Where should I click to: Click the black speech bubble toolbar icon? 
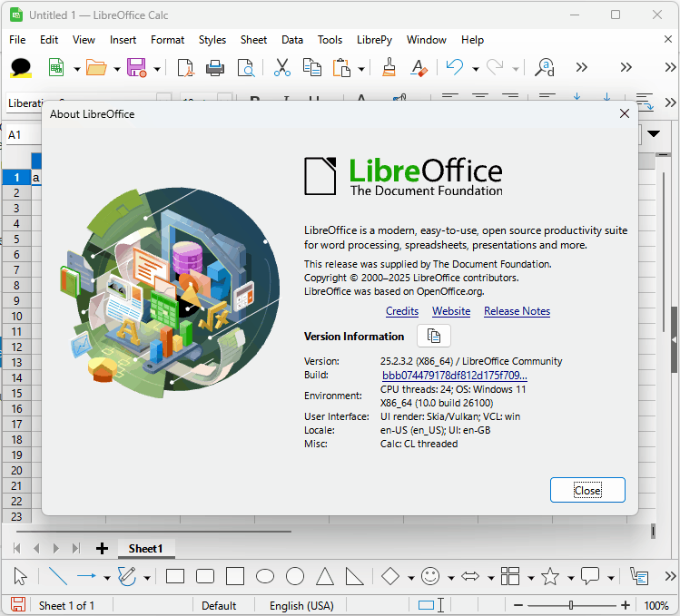click(20, 68)
